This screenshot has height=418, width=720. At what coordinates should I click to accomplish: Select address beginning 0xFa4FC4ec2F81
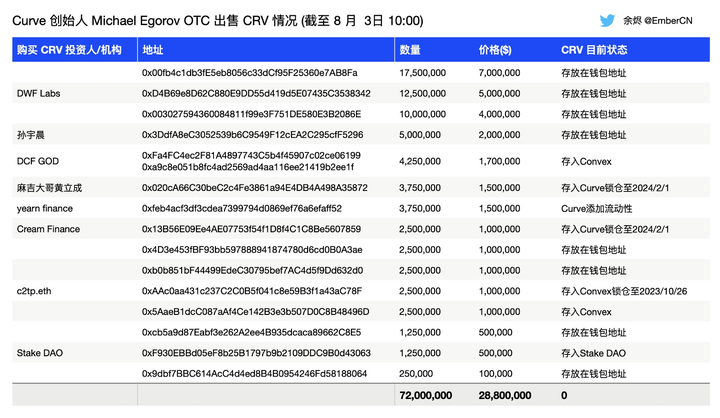[x=251, y=156]
